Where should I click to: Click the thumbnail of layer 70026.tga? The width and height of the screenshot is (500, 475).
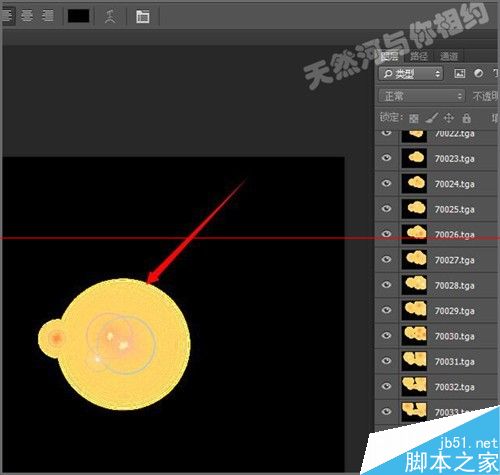[x=414, y=234]
